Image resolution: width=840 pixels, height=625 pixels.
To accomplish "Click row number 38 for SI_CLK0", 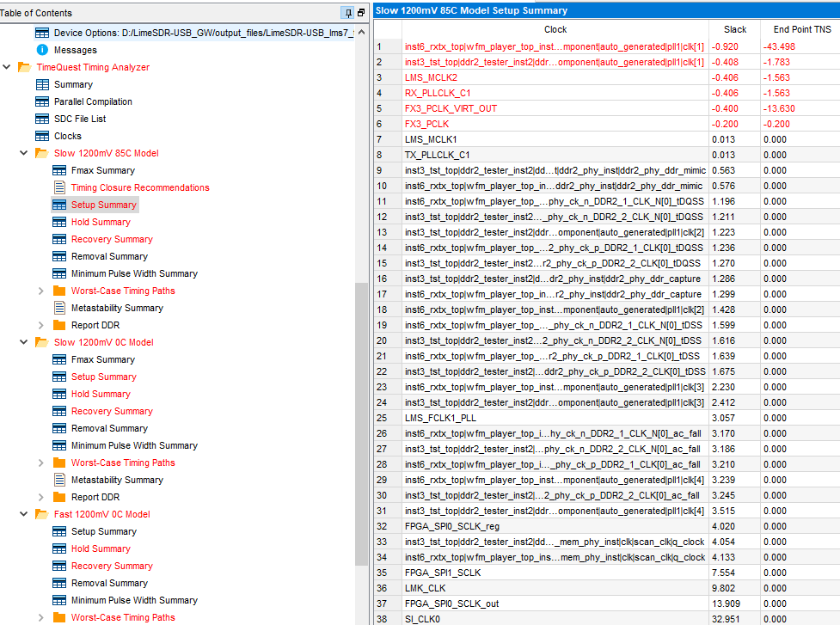I will click(382, 619).
